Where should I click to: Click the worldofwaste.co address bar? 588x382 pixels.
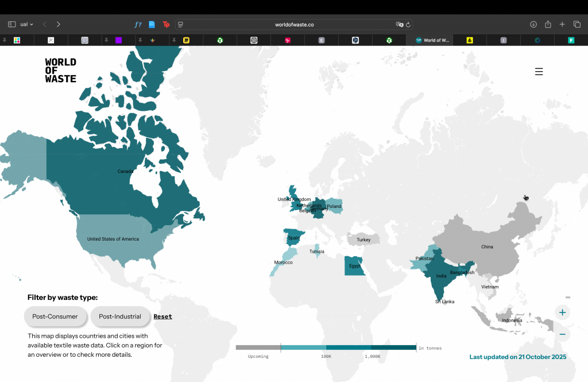coord(294,25)
